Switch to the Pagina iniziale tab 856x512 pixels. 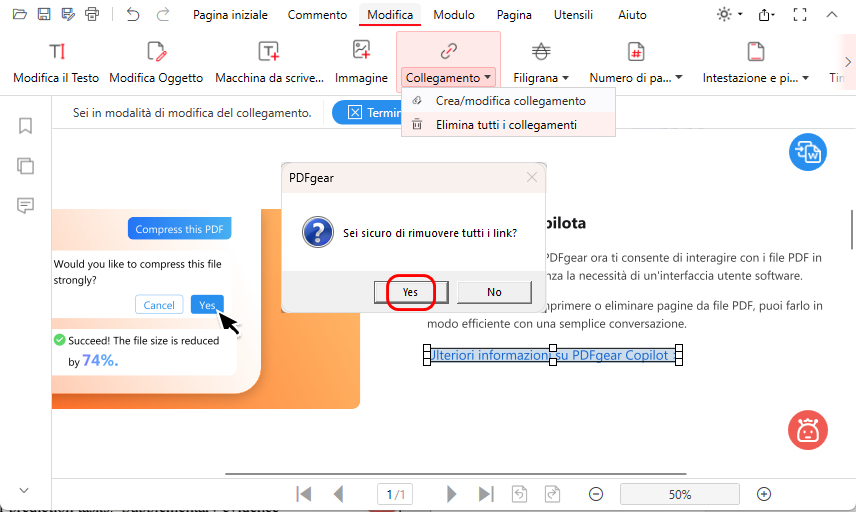[230, 15]
